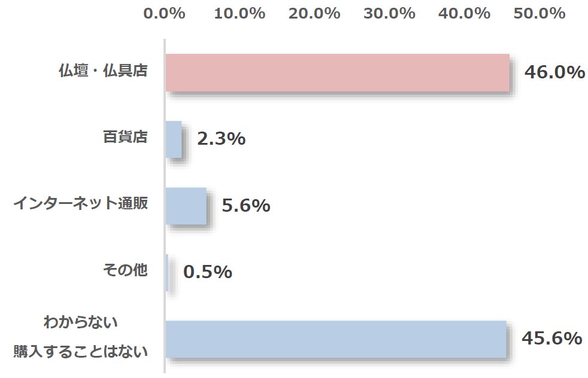Image resolution: width=588 pixels, height=378 pixels.
Task: Select the 5.6% data label
Action: click(245, 206)
